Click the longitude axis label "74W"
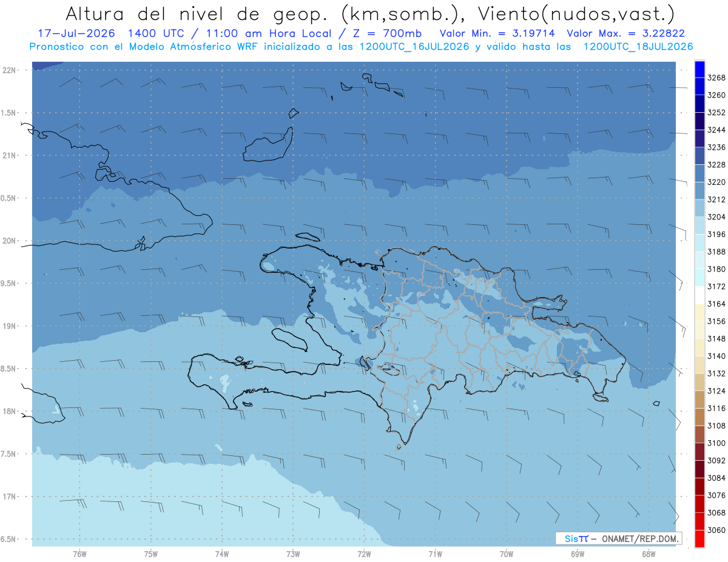This screenshot has width=728, height=562. click(222, 554)
